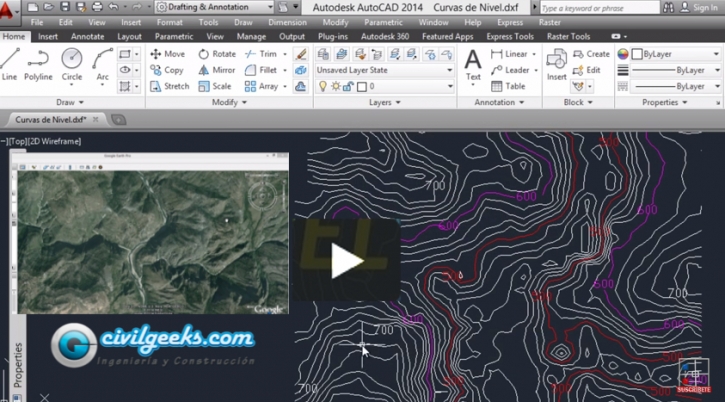Open file via the Open folder icon

point(49,6)
